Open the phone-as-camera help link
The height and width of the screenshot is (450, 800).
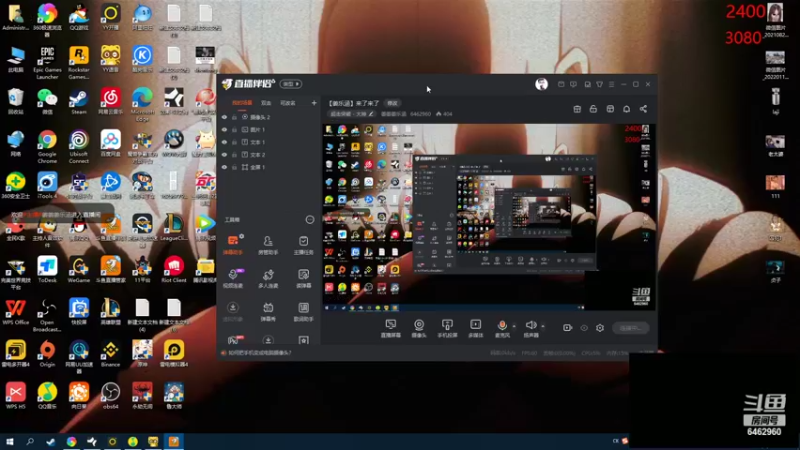point(260,353)
